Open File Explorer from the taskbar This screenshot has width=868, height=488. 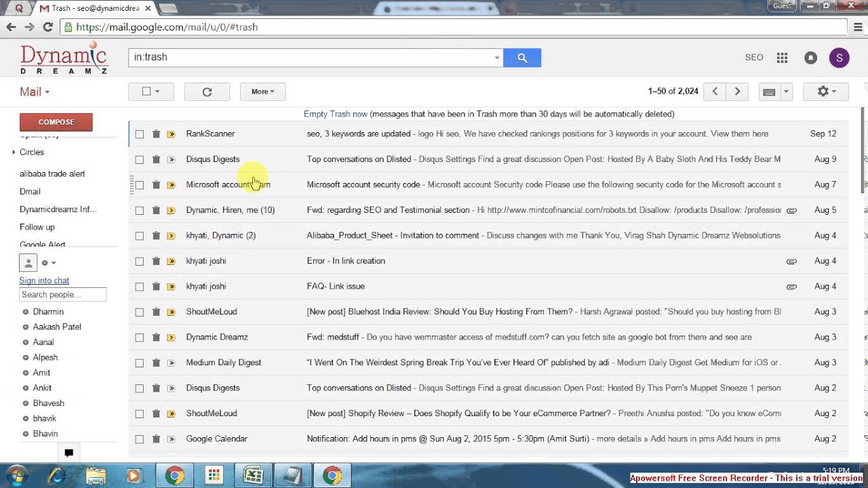tap(96, 476)
